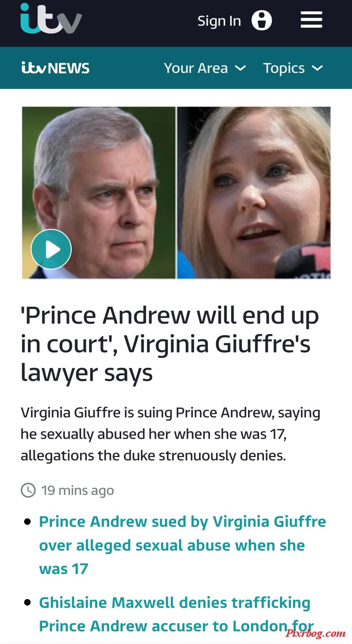
Task: Open the Ghislaine Maxwell denies trafficking link
Action: (x=176, y=614)
